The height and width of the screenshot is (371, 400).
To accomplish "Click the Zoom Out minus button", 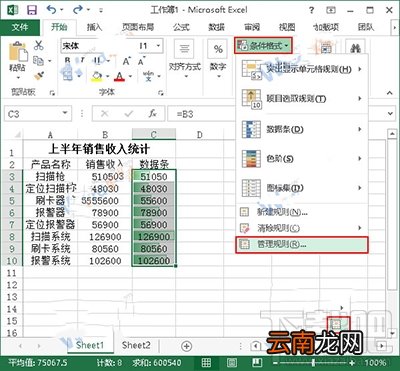I will click(275, 363).
